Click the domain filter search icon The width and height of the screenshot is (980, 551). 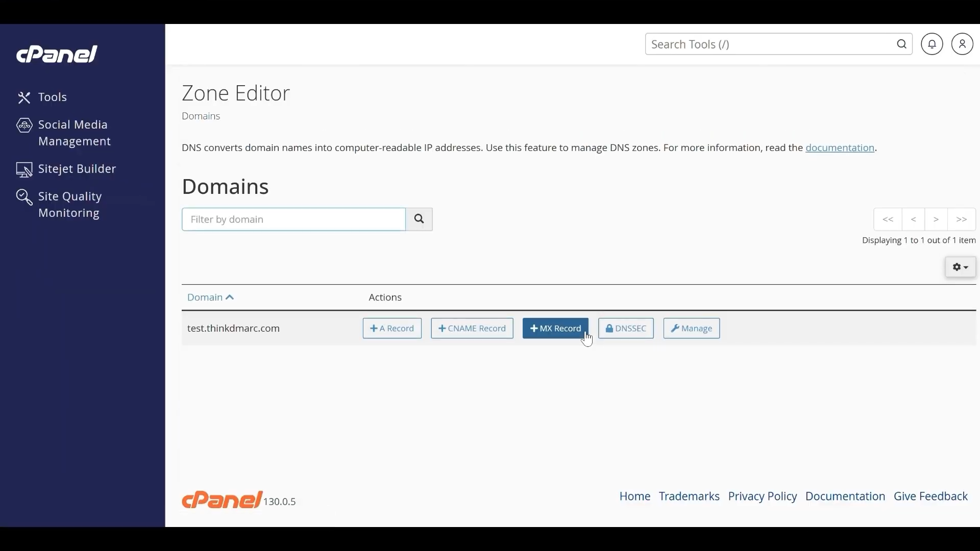pos(419,219)
